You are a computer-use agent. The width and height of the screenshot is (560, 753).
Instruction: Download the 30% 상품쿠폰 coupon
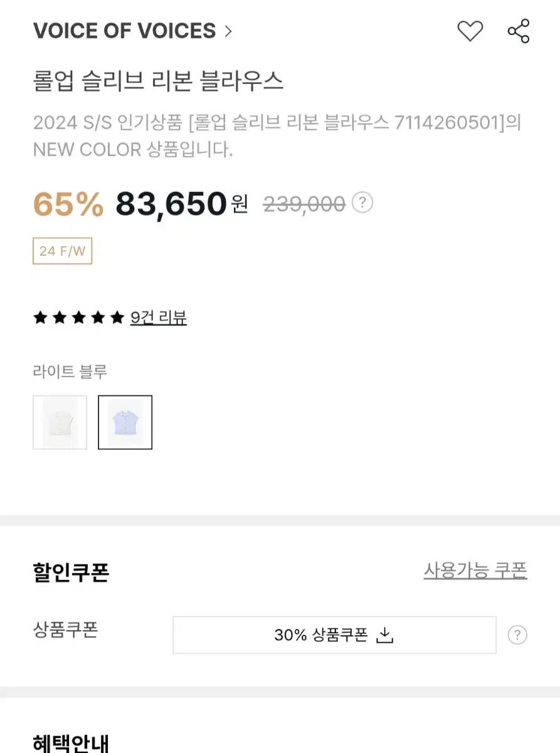click(x=334, y=635)
